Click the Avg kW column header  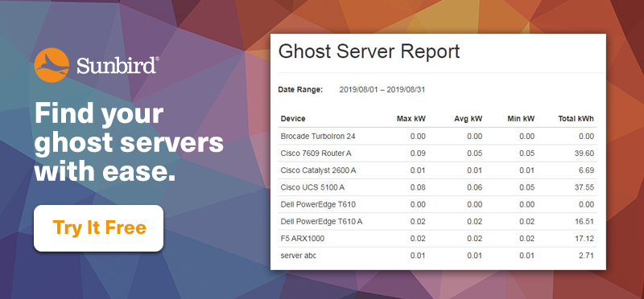point(469,119)
